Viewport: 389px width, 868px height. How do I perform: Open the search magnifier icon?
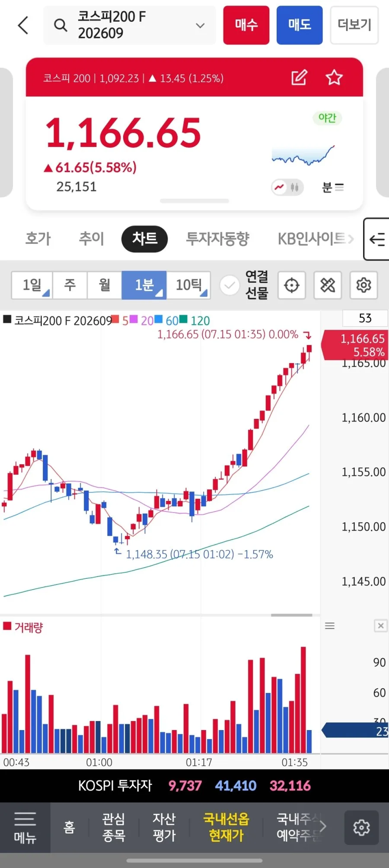61,26
